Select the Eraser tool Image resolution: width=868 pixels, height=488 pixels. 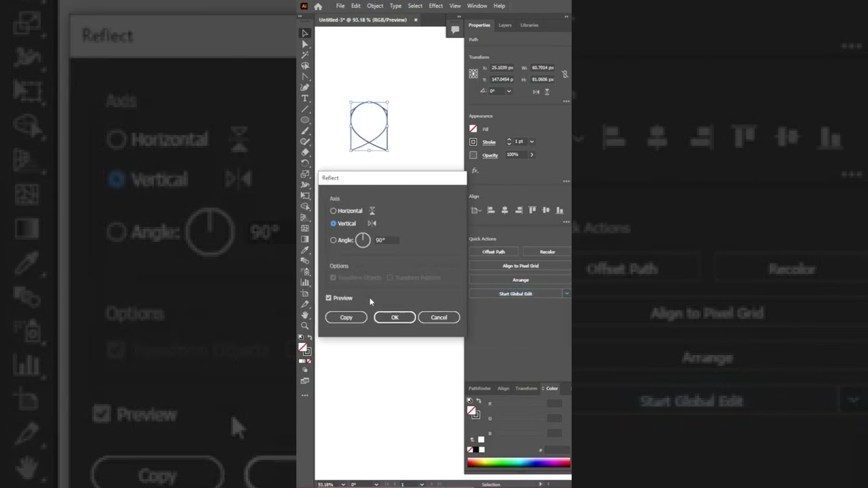tap(305, 152)
